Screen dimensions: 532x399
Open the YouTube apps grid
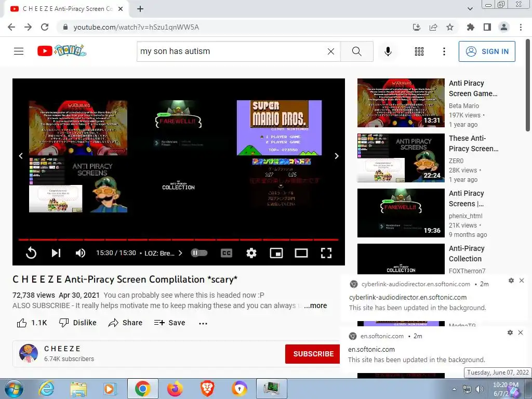point(419,51)
